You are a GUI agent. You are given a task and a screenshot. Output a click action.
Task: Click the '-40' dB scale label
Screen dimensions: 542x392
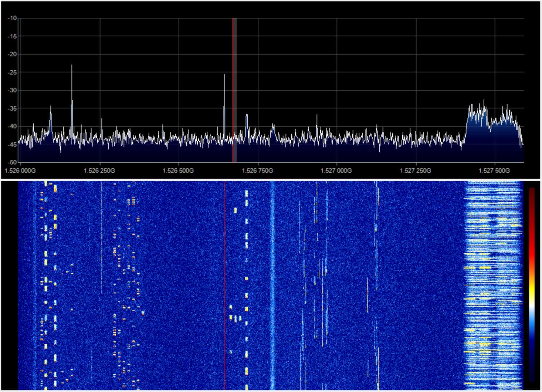[13, 126]
